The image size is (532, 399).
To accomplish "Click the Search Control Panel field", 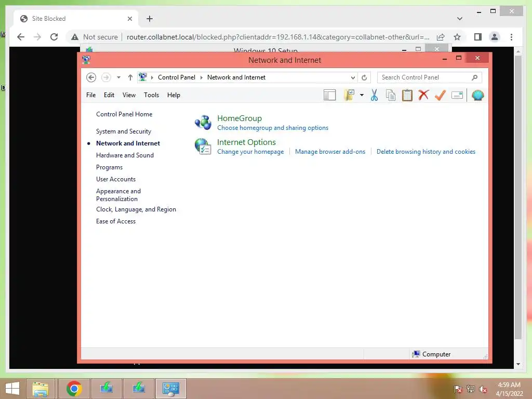I will click(x=429, y=77).
